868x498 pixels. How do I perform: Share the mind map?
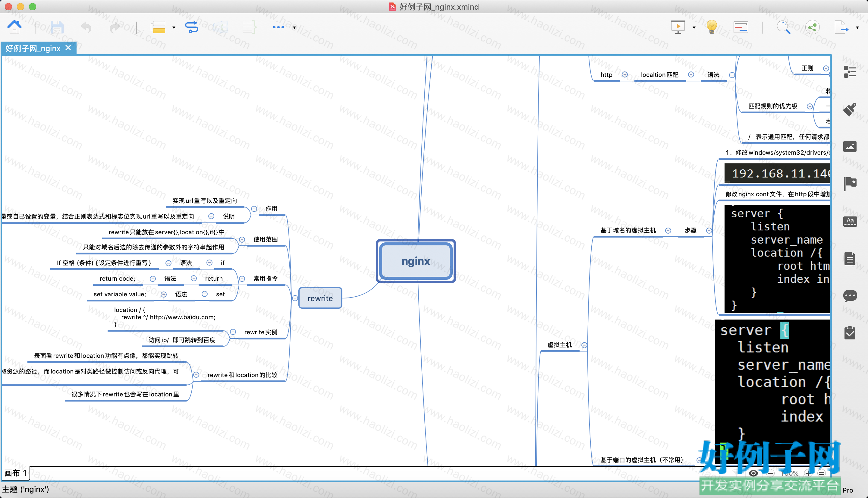812,27
